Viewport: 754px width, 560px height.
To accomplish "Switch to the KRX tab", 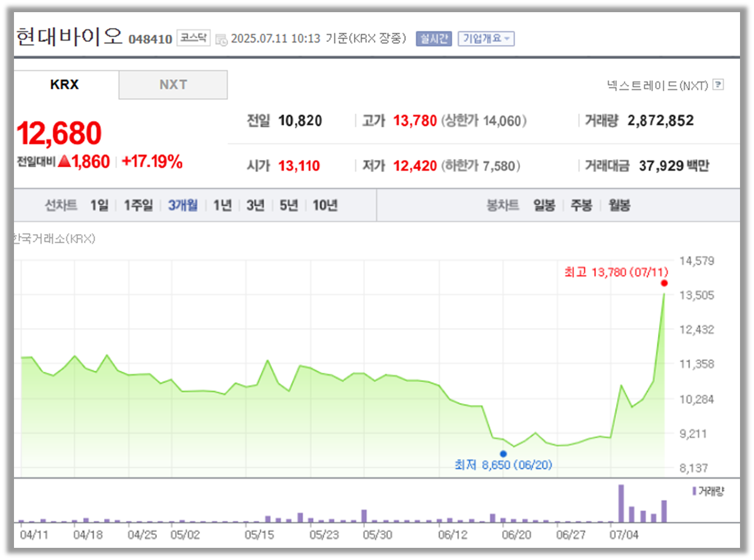I will (x=64, y=85).
